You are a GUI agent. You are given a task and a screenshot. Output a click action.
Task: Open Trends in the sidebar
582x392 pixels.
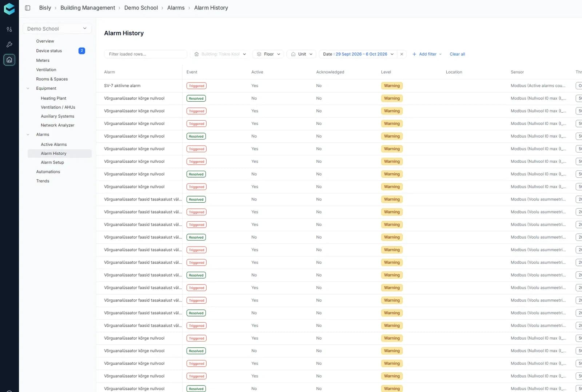coord(43,181)
